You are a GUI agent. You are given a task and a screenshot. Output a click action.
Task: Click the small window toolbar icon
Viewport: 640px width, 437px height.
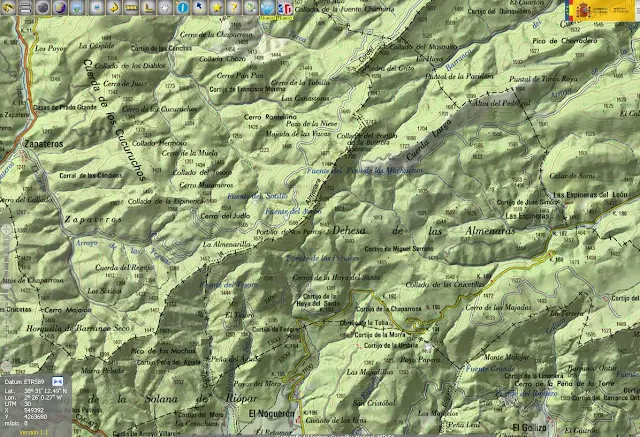pos(96,7)
